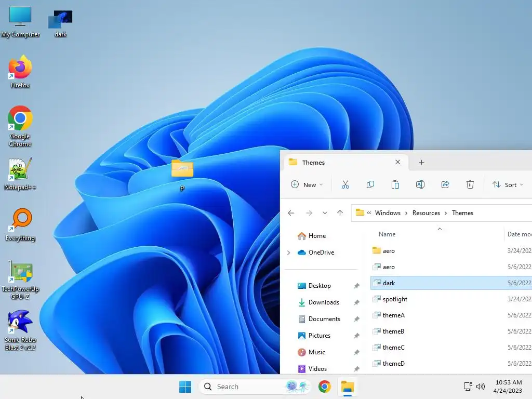Click the pin icon beside Pictures
532x399 pixels.
tap(356, 336)
